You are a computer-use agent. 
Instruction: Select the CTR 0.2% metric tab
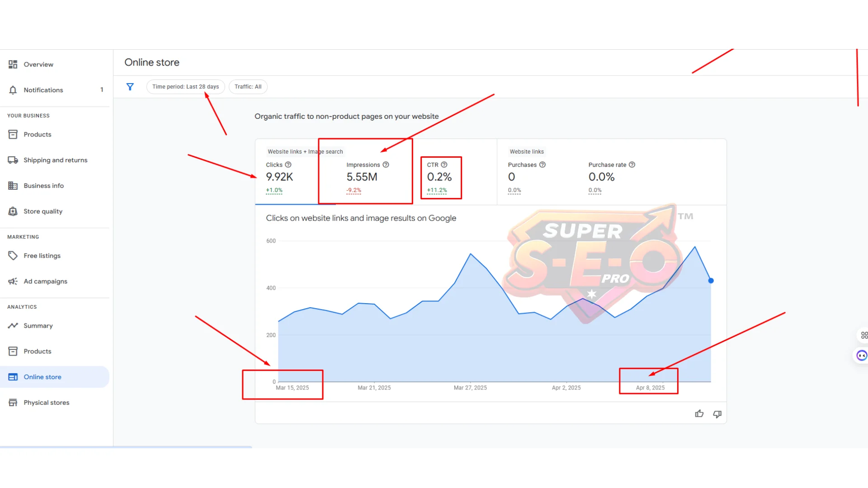[439, 177]
